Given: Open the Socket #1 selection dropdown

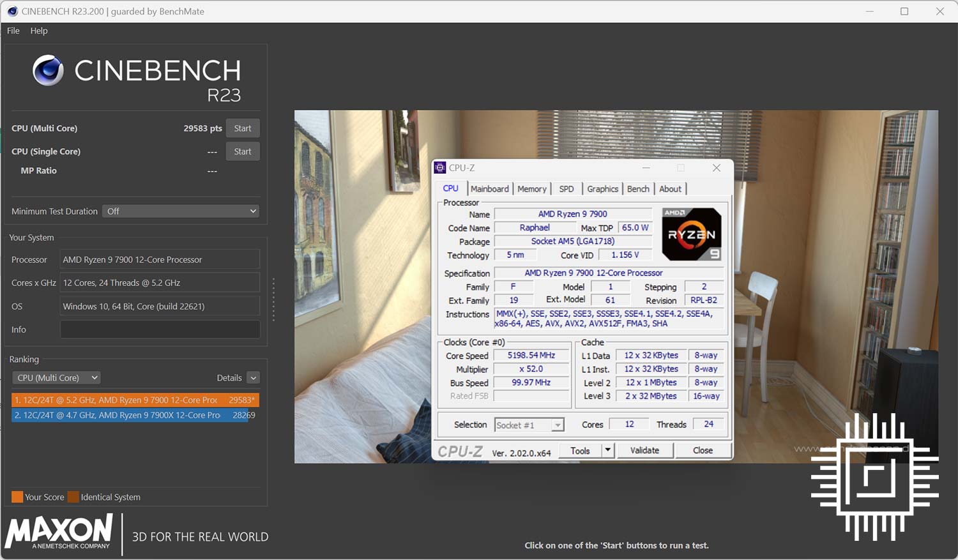Looking at the screenshot, I should pos(529,425).
